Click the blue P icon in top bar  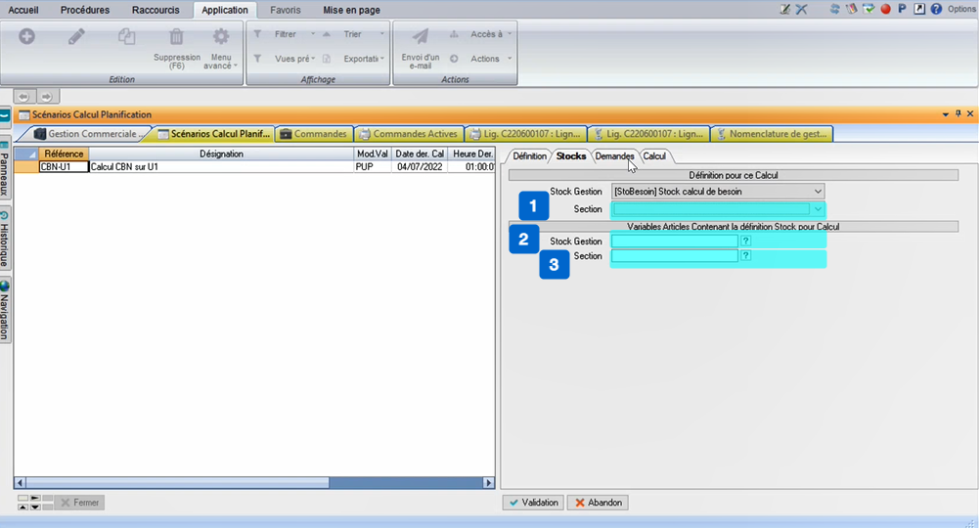[x=902, y=9]
